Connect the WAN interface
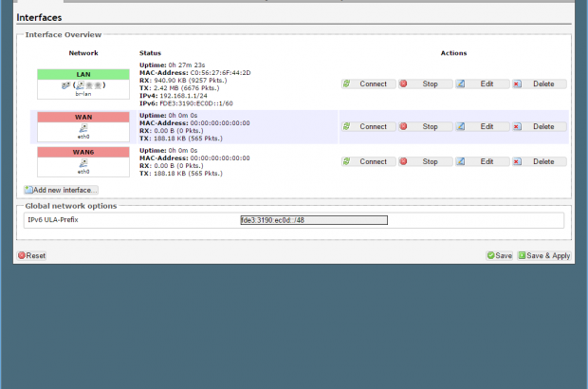The height and width of the screenshot is (389, 588). (367, 126)
